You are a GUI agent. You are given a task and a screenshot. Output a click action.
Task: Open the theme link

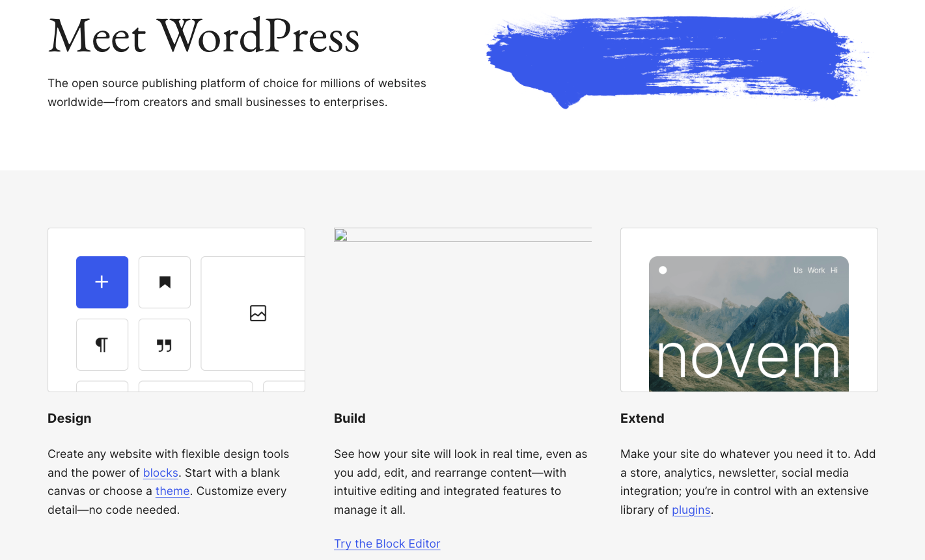[173, 491]
